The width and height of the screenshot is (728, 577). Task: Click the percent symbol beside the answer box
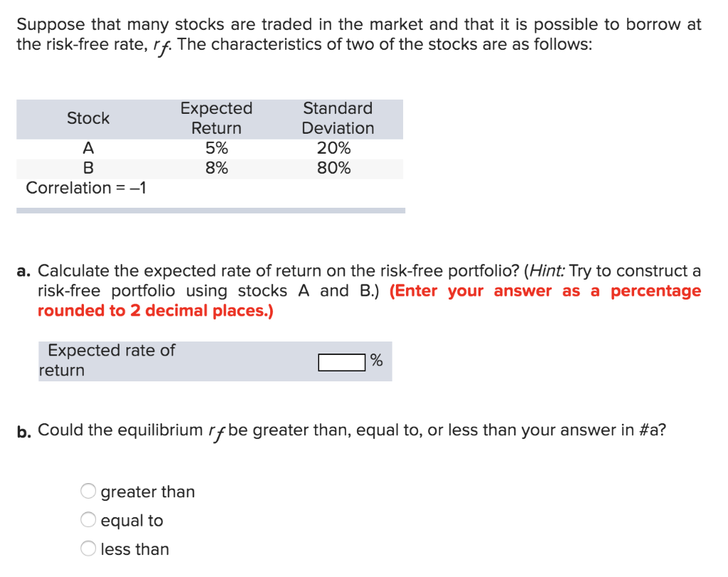377,360
